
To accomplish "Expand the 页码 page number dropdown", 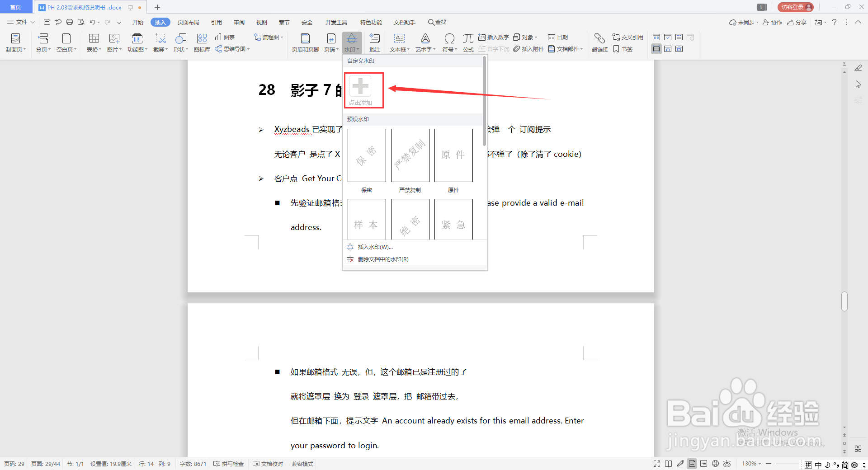I will 331,42.
